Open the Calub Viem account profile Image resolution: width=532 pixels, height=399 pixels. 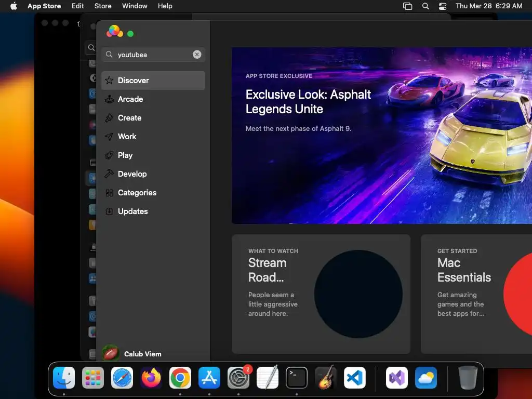[132, 353]
